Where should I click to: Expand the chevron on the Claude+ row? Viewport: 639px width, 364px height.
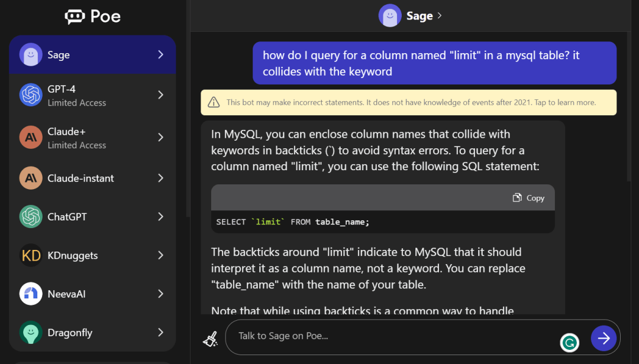click(160, 137)
